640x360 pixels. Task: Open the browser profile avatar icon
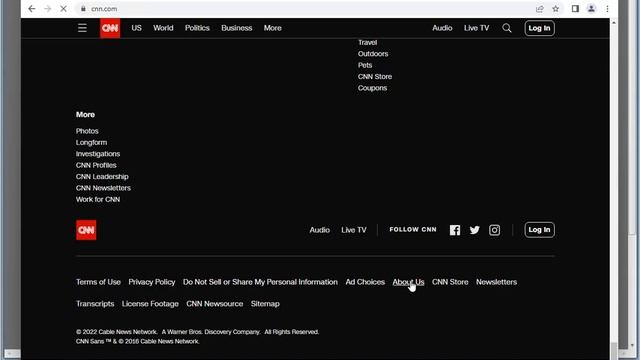click(591, 9)
